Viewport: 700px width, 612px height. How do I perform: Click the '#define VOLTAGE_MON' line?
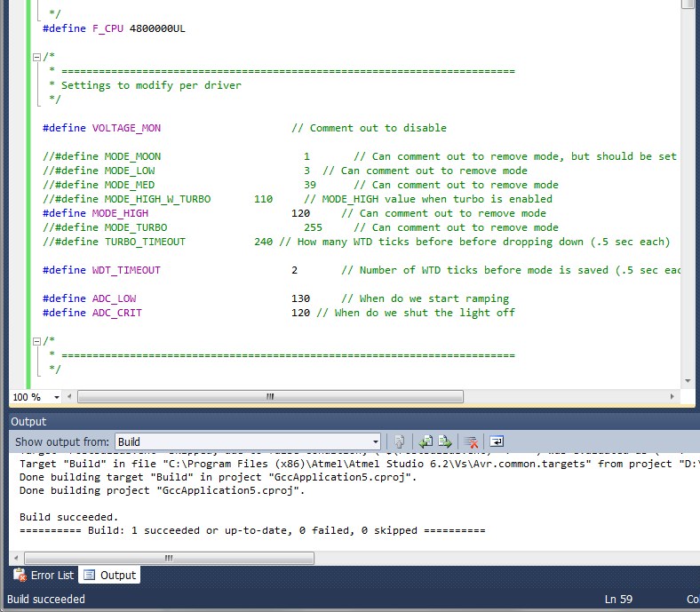tap(101, 128)
